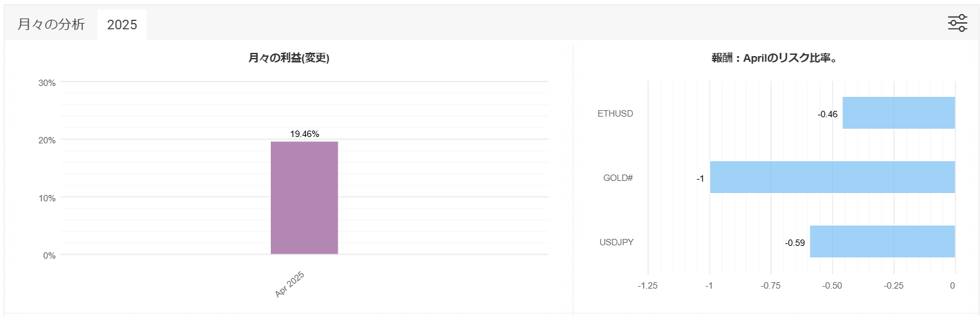Click the 19.46% value label

305,134
